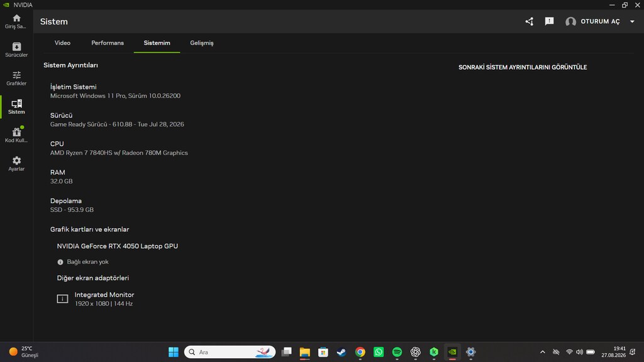Click the 32.0 GB RAM value
This screenshot has height=362, width=644.
(x=61, y=181)
